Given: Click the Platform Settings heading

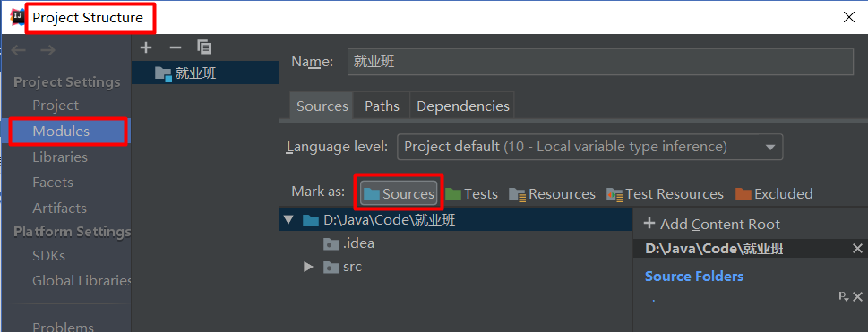Looking at the screenshot, I should click(x=72, y=231).
